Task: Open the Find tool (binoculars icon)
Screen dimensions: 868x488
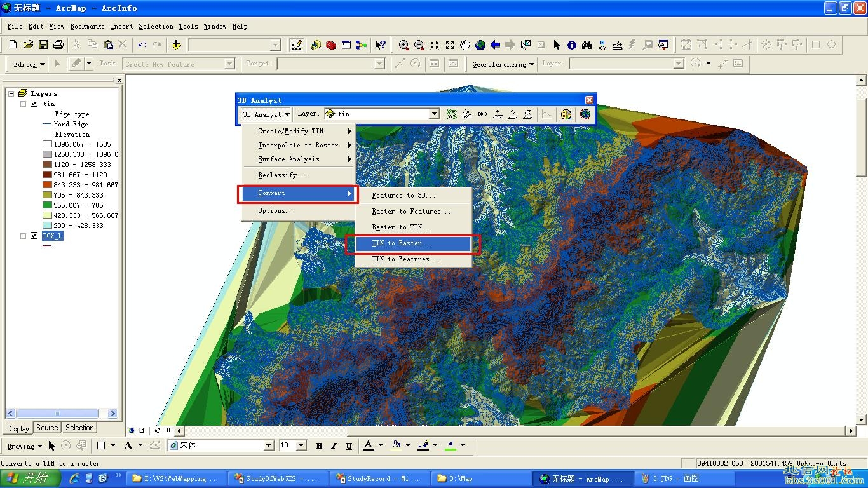Action: click(x=587, y=44)
